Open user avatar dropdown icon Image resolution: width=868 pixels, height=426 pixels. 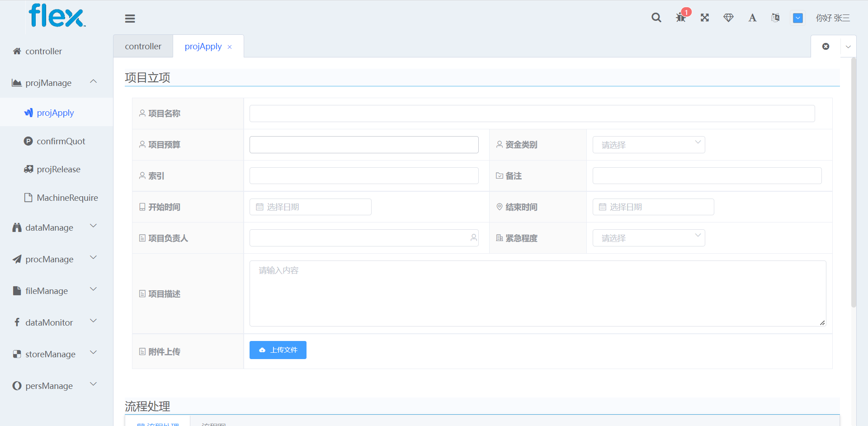tap(798, 18)
